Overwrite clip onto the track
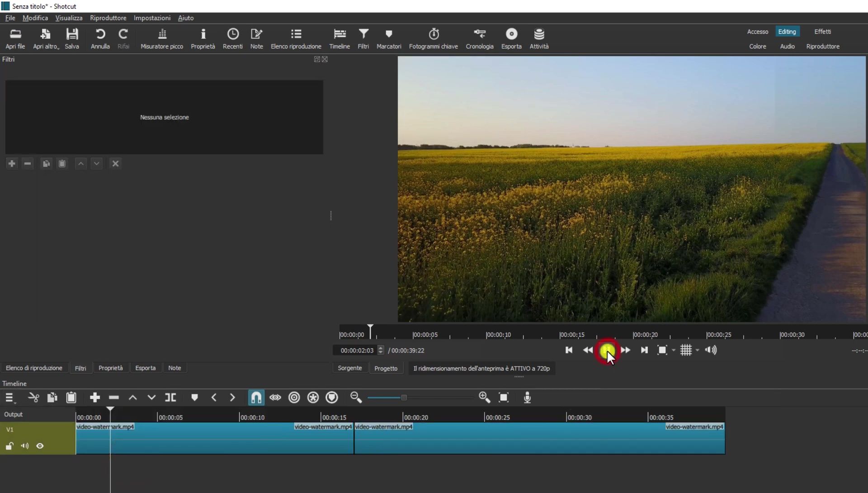Screen dimensions: 868x493 point(151,398)
